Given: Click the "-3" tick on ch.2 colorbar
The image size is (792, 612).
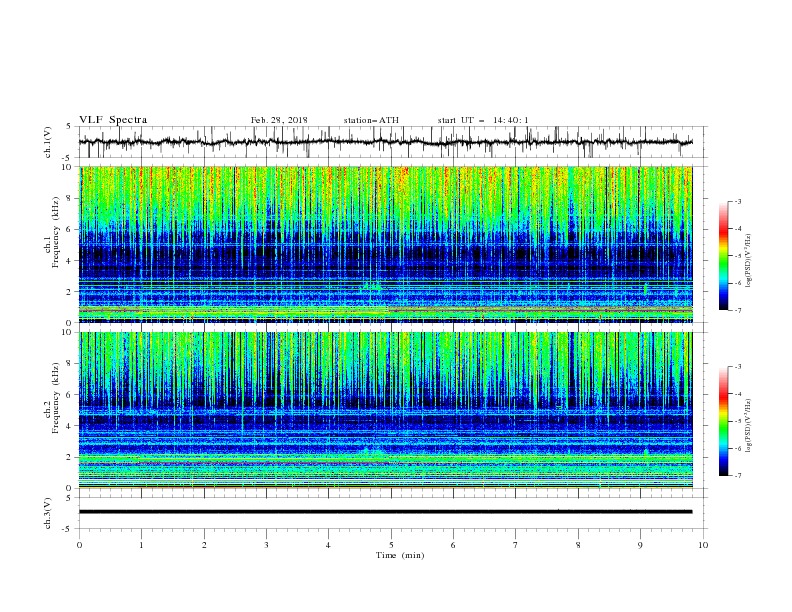Looking at the screenshot, I should [x=737, y=367].
